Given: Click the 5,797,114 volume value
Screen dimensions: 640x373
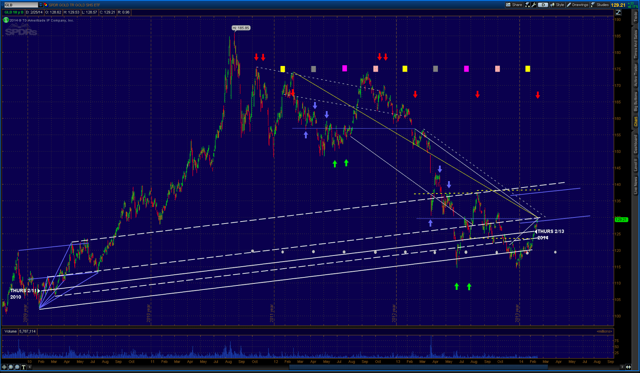Looking at the screenshot, I should [28, 331].
